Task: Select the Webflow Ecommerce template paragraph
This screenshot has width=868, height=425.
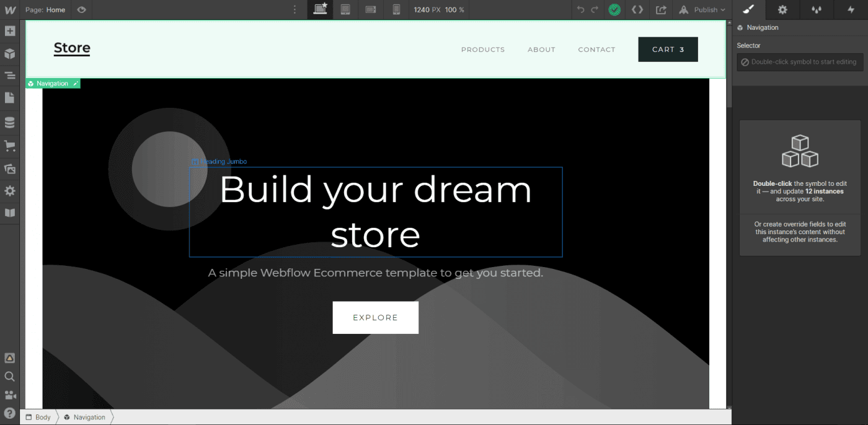Action: pyautogui.click(x=376, y=273)
